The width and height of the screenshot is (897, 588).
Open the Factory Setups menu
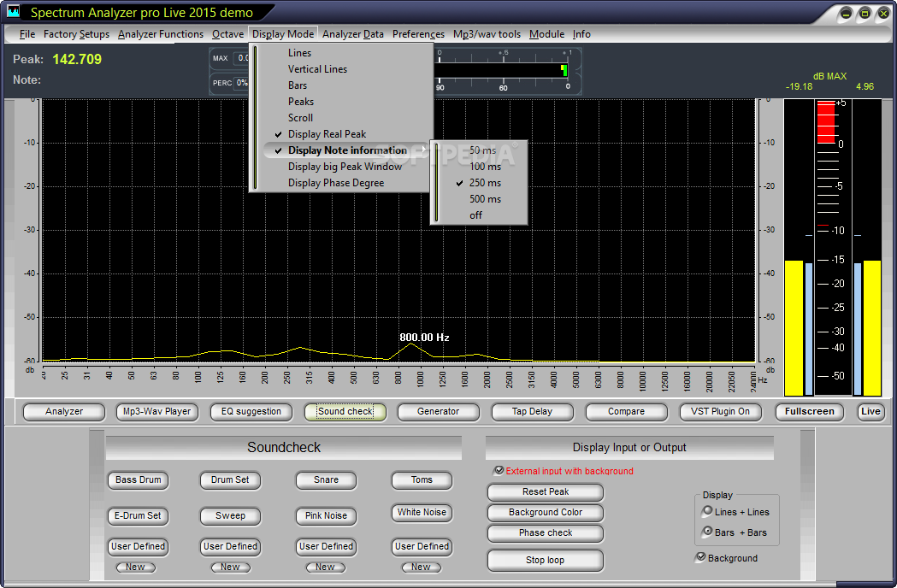tap(76, 33)
